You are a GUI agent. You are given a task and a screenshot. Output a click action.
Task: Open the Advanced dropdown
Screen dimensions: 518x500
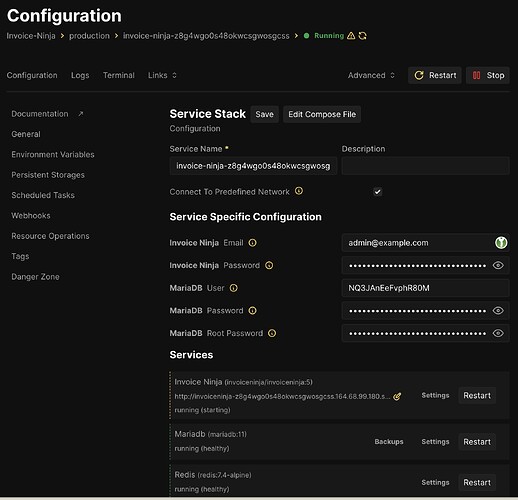[x=371, y=75]
